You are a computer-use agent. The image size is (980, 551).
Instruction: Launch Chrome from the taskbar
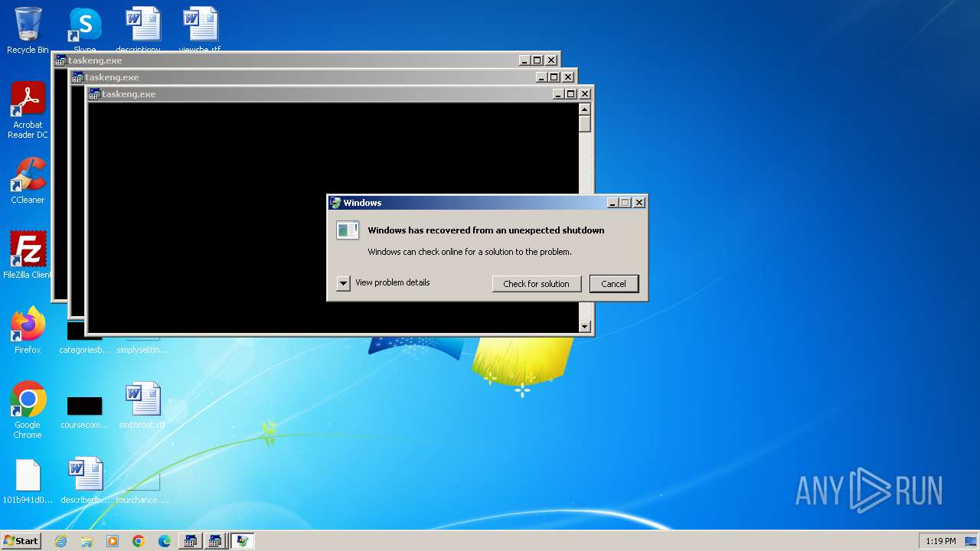(x=139, y=541)
